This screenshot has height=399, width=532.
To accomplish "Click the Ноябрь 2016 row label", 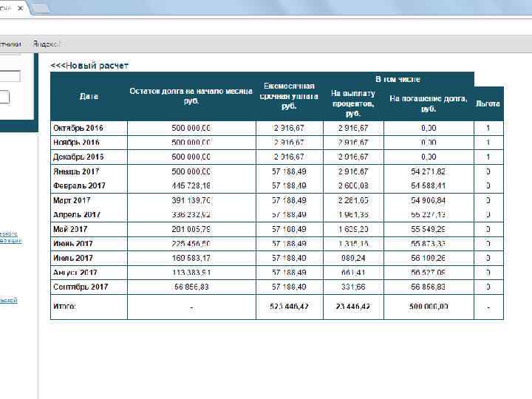I will [76, 143].
